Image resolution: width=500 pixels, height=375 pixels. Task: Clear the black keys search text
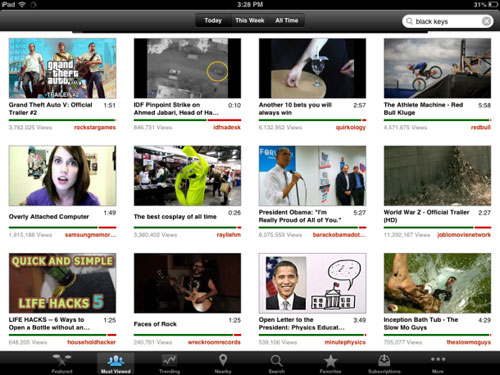click(486, 21)
